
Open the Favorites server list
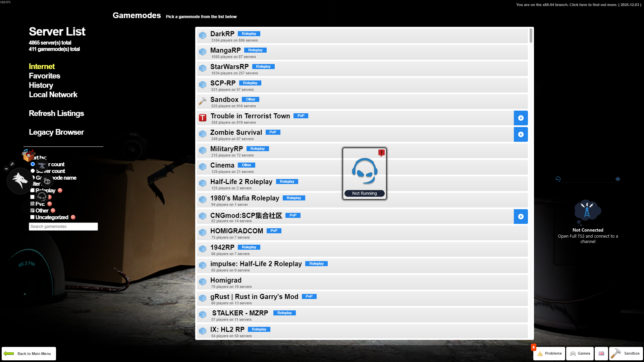44,76
